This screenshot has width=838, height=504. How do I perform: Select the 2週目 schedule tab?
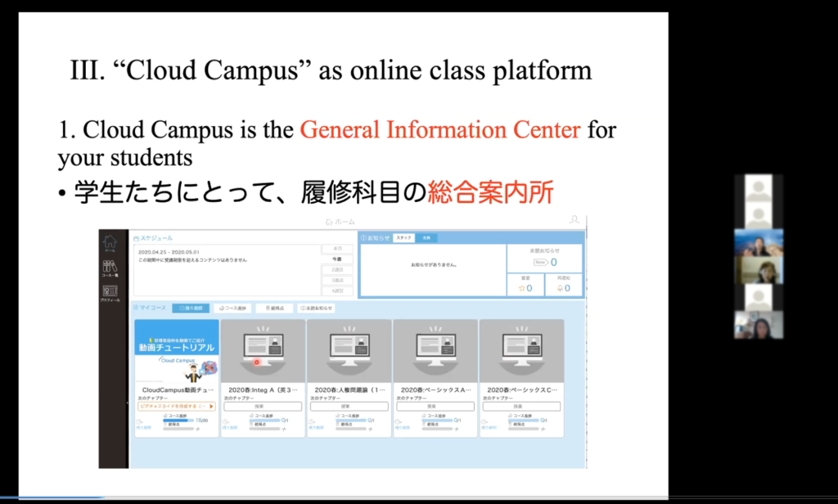pos(337,270)
